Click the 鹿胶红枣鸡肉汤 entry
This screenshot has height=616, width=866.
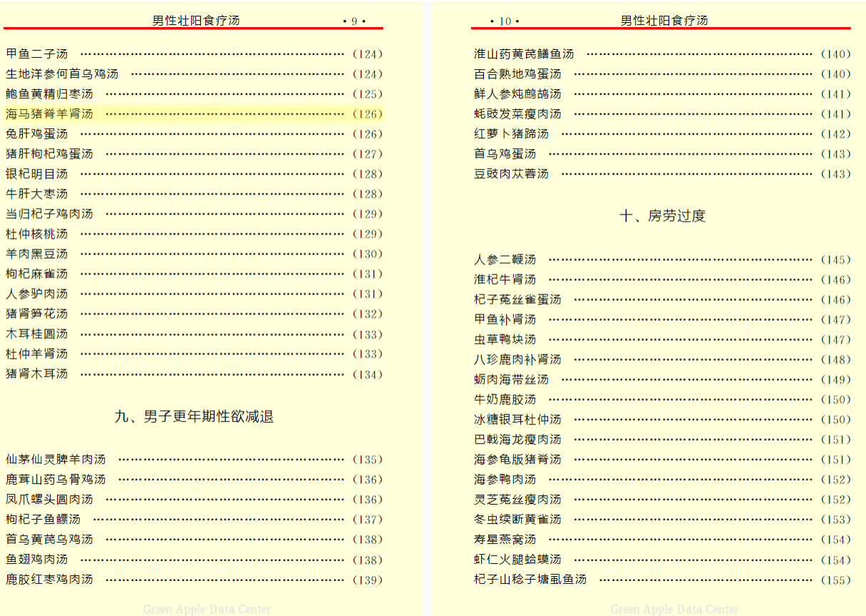pos(50,580)
